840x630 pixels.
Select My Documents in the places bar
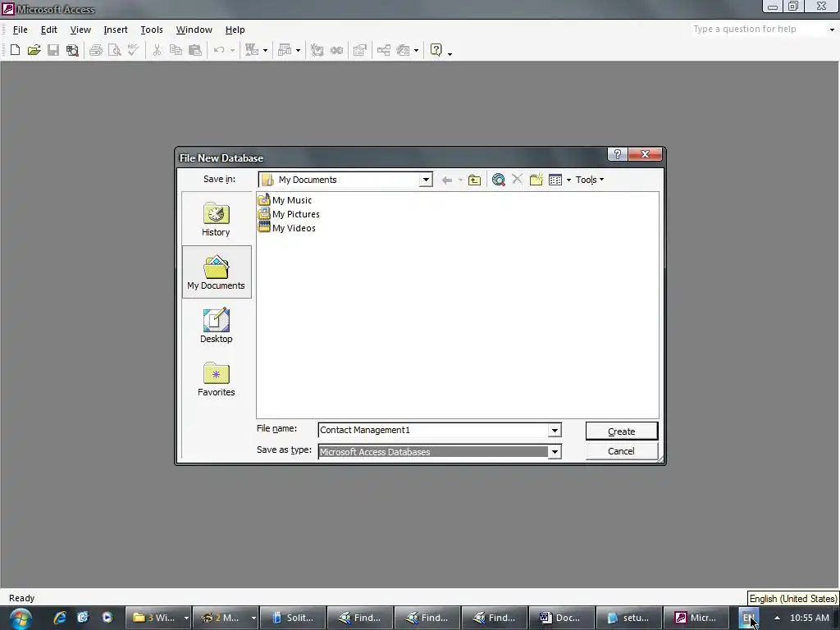(x=217, y=272)
